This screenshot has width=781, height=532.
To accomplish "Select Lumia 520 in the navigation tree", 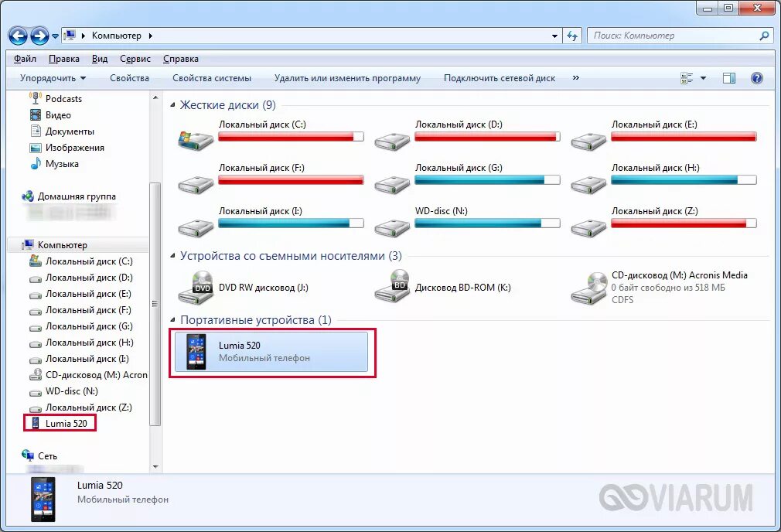I will pyautogui.click(x=60, y=424).
